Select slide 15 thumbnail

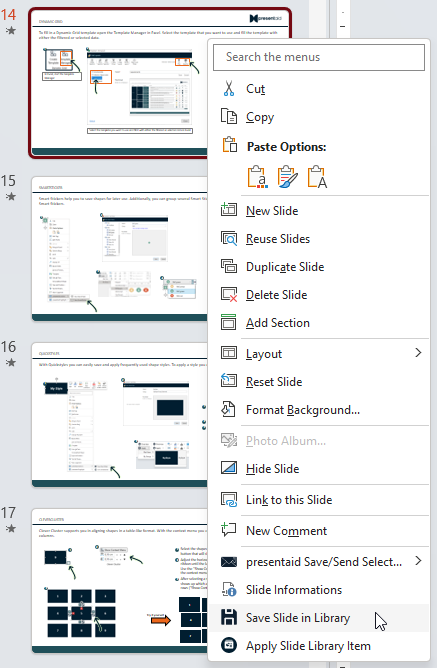(x=120, y=249)
